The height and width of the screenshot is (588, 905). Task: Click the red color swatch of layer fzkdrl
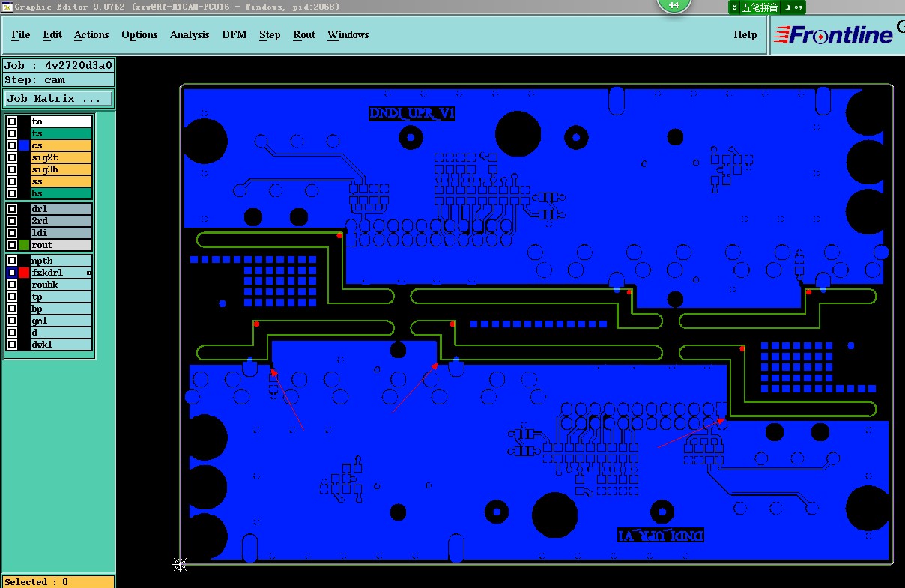pyautogui.click(x=24, y=273)
